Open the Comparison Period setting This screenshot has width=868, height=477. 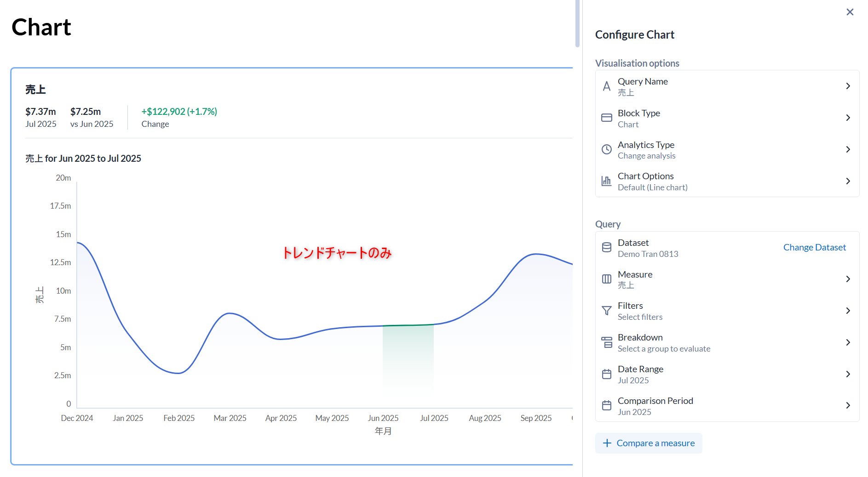click(x=727, y=406)
